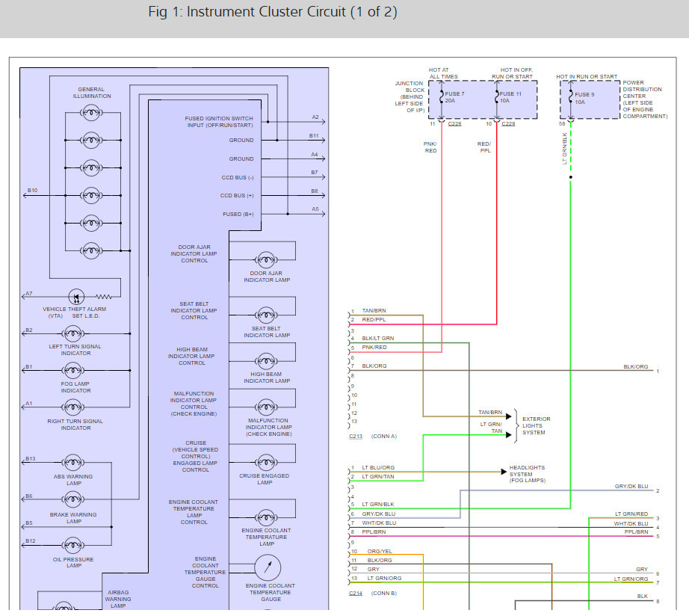Click the A2 pin label
The width and height of the screenshot is (689, 616).
click(315, 117)
